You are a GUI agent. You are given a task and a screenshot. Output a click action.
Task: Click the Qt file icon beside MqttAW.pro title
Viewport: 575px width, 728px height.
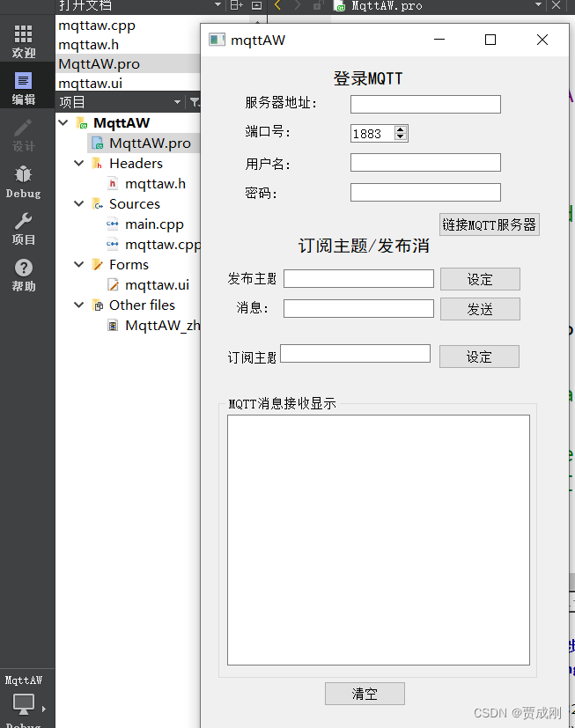[340, 5]
